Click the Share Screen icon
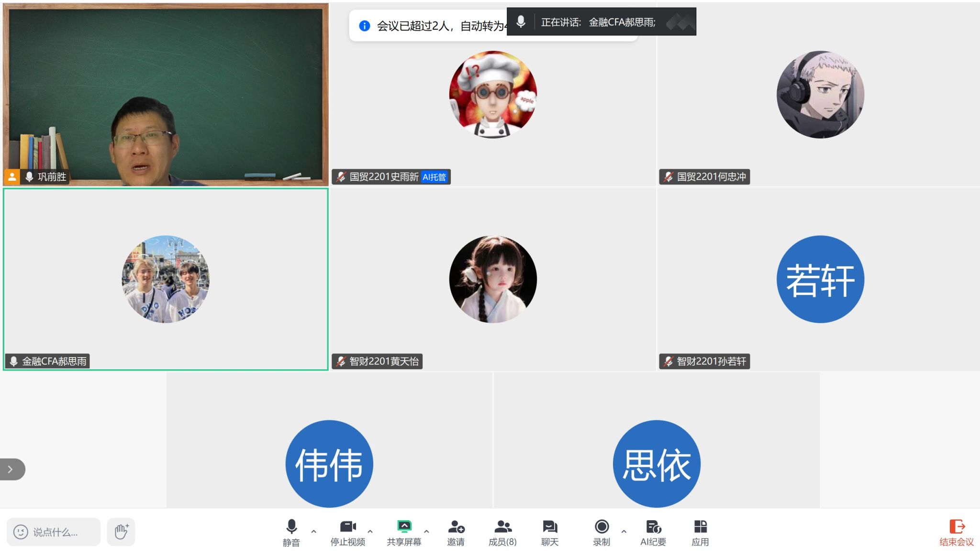980x557 pixels. coord(404,527)
